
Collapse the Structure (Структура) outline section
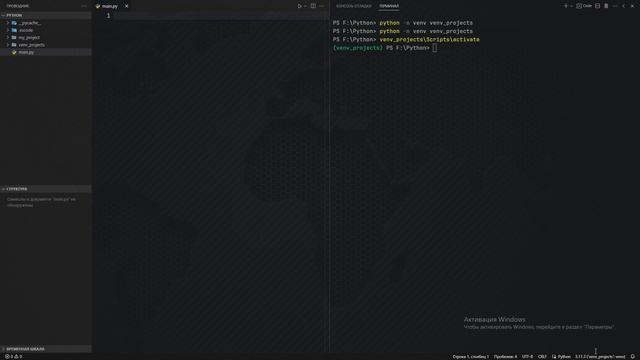46,189
